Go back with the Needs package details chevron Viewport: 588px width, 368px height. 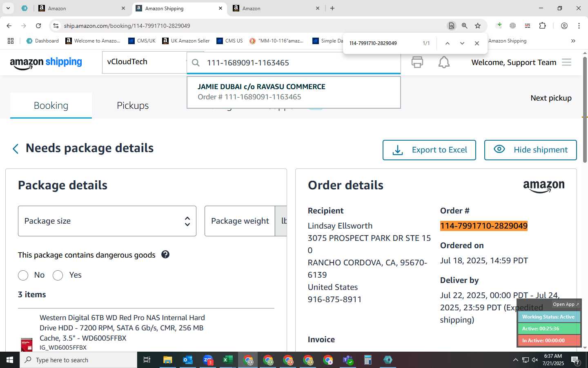point(16,148)
